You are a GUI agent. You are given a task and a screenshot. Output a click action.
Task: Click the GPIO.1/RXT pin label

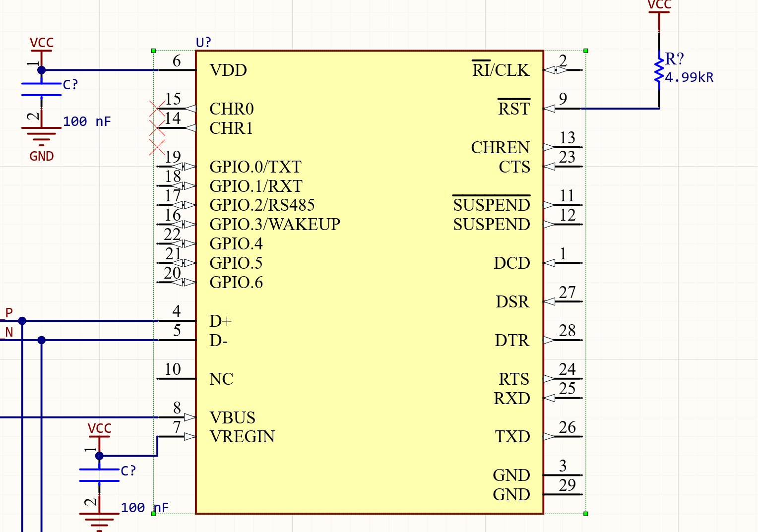coord(256,186)
